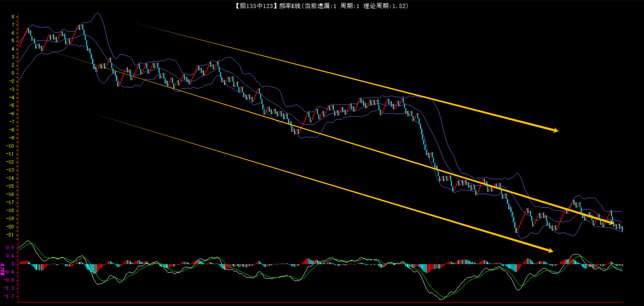Click the 0.9 label on MACD axis
This screenshot has width=644, height=306.
coord(10,247)
